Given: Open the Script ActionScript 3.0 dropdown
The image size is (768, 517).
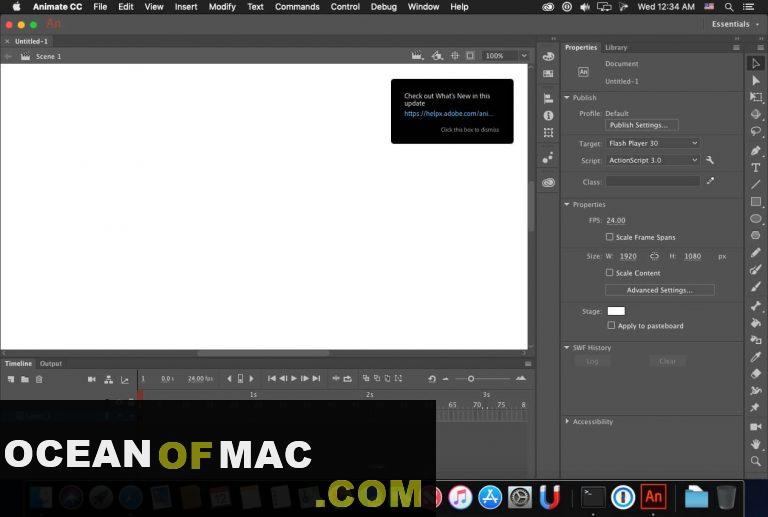Looking at the screenshot, I should pyautogui.click(x=652, y=160).
